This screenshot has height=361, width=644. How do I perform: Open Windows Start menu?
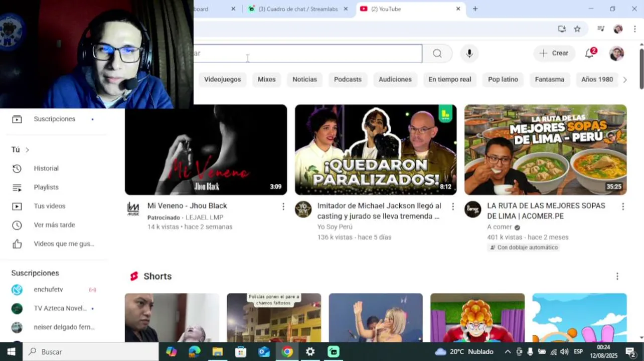coord(11,352)
